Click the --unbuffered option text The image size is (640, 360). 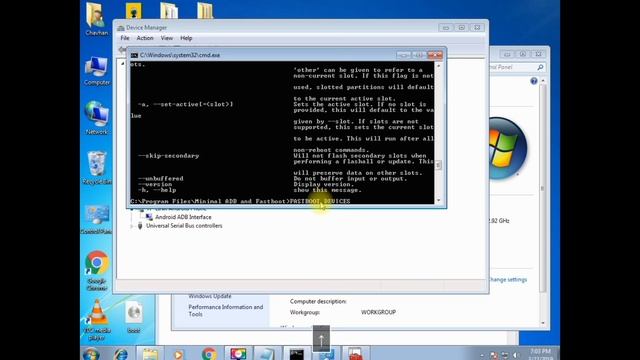160,178
